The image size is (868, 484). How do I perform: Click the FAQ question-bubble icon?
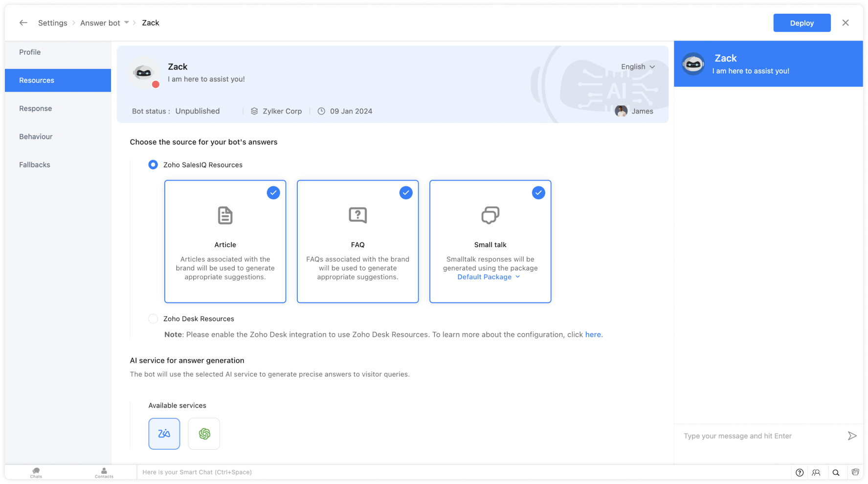[x=358, y=215]
